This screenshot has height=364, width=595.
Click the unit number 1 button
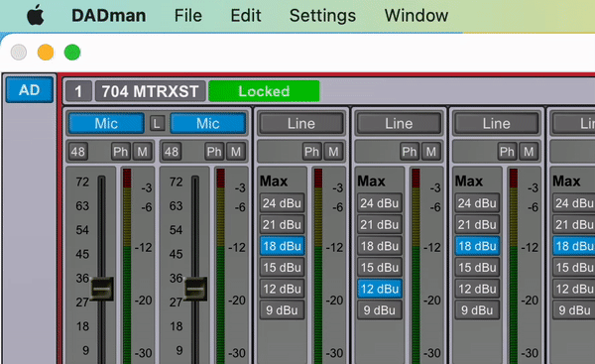click(x=78, y=91)
